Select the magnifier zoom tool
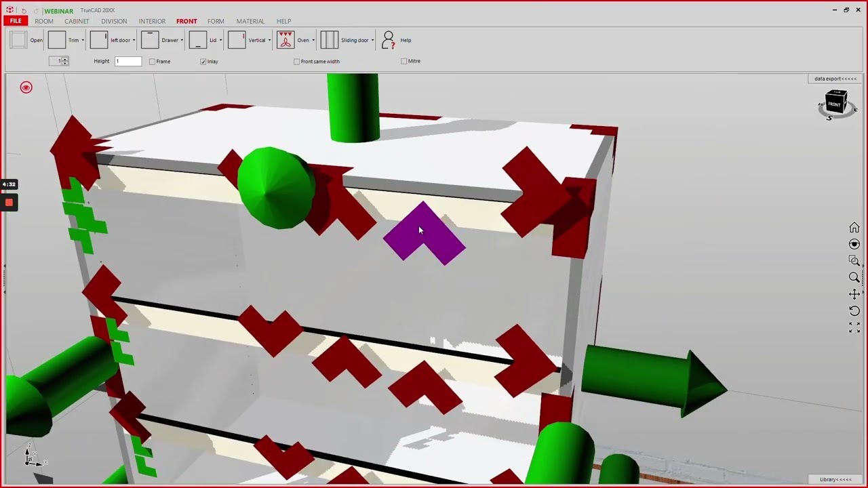The image size is (868, 488). click(854, 277)
